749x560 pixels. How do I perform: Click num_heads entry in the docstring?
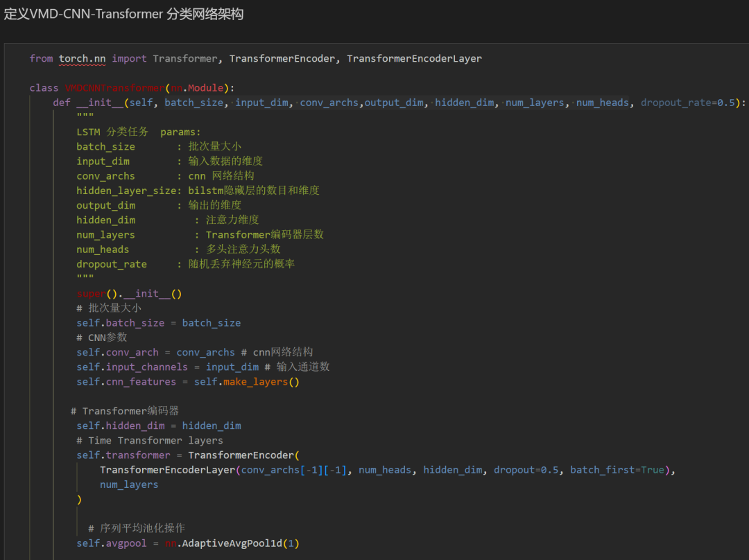pyautogui.click(x=103, y=250)
